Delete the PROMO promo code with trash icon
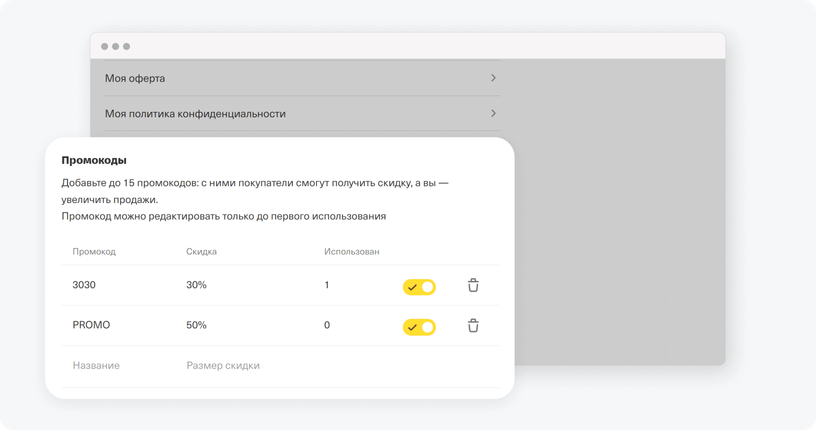816x430 pixels. pyautogui.click(x=473, y=325)
